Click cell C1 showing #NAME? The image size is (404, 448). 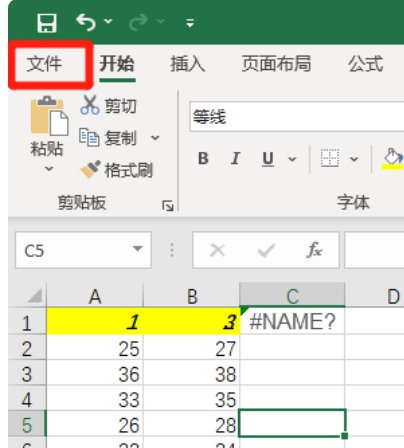292,321
